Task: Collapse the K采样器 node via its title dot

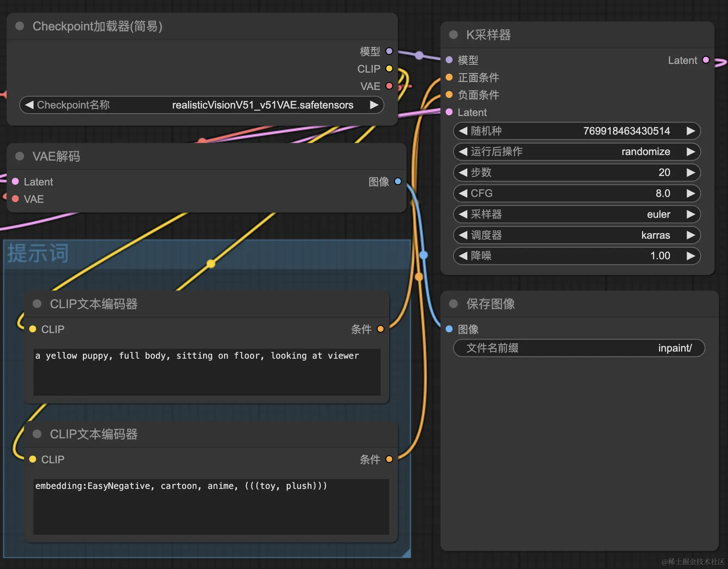Action: pos(453,35)
